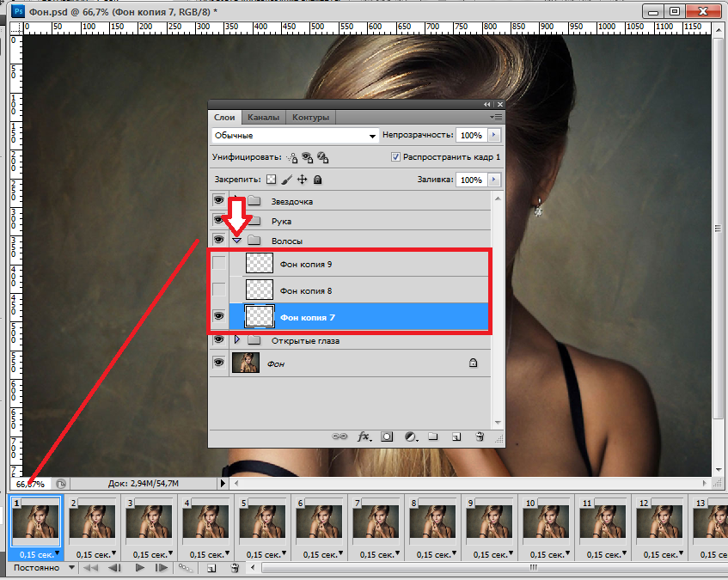This screenshot has width=728, height=580.
Task: Collapse the Layers panel with double-arrow icon
Action: click(x=487, y=105)
